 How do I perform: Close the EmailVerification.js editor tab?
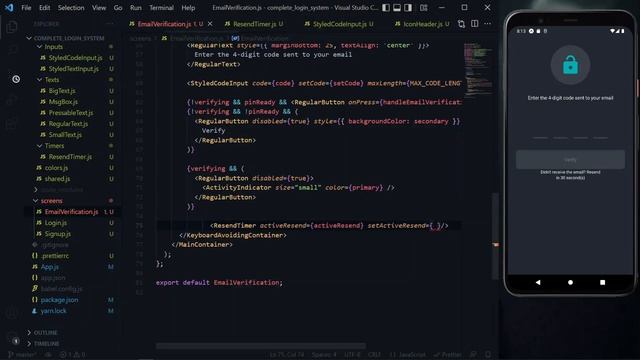tap(210, 24)
